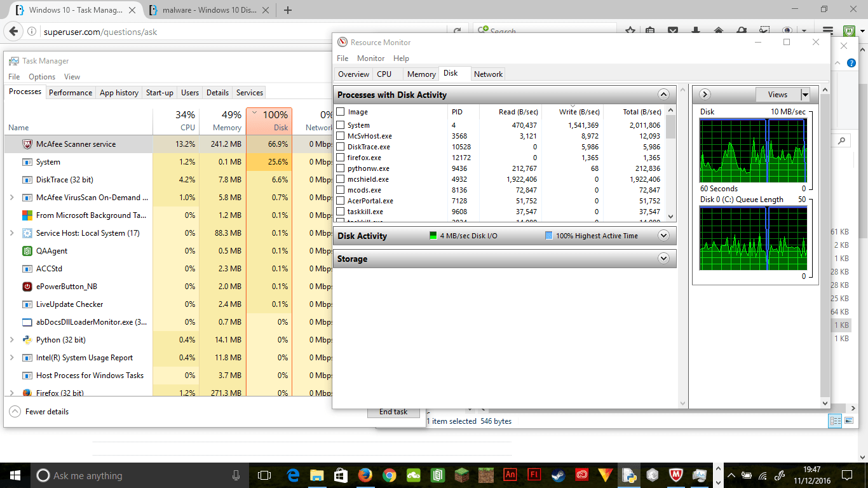The image size is (868, 488).
Task: Open the Action Center in the system tray
Action: pos(846,475)
